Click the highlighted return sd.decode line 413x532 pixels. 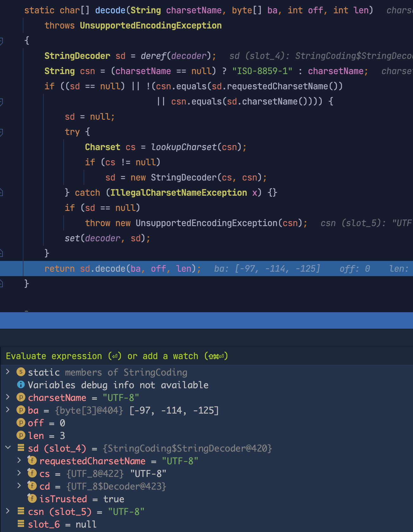tap(206, 269)
